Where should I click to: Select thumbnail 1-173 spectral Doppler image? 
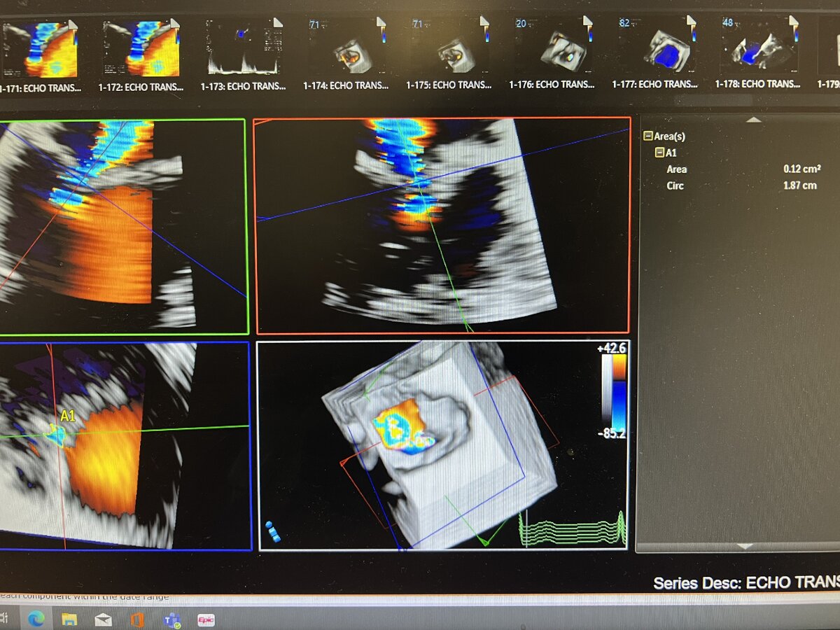[x=243, y=49]
